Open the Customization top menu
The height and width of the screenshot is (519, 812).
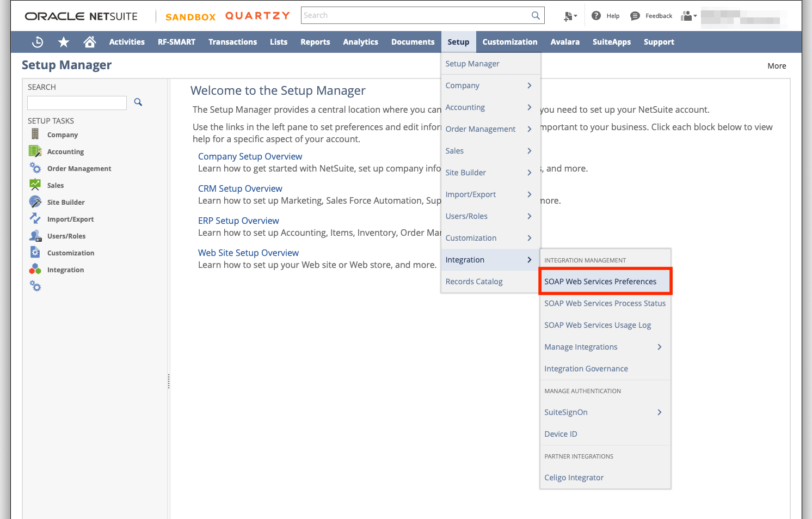(509, 42)
